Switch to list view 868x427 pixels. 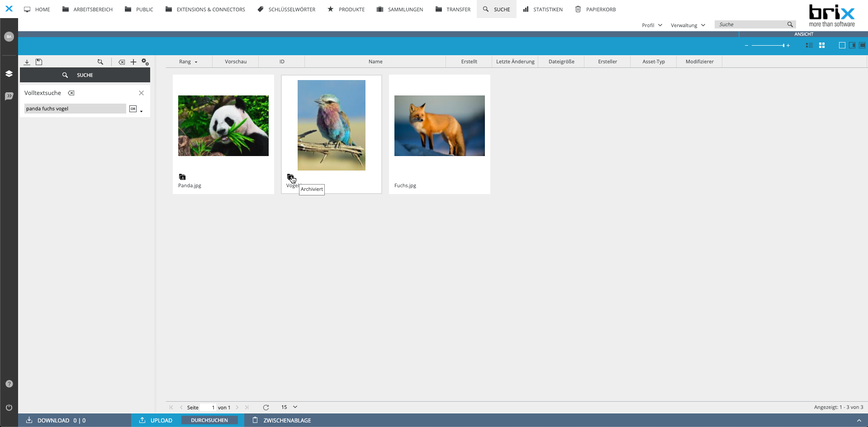coord(809,45)
